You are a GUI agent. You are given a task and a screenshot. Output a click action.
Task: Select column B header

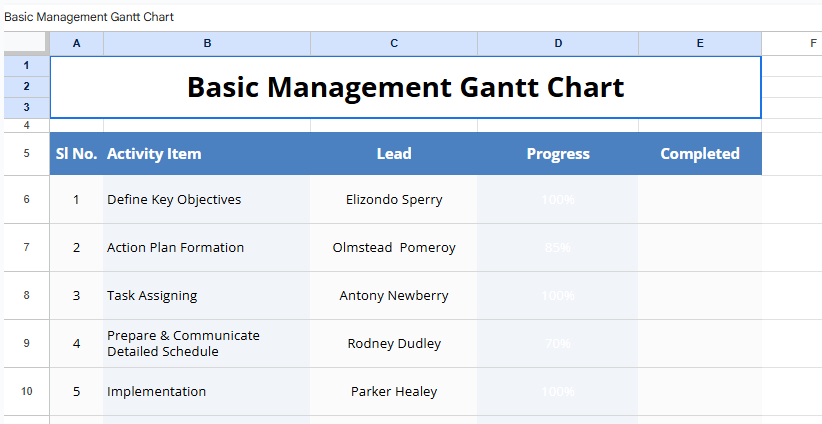click(x=207, y=43)
